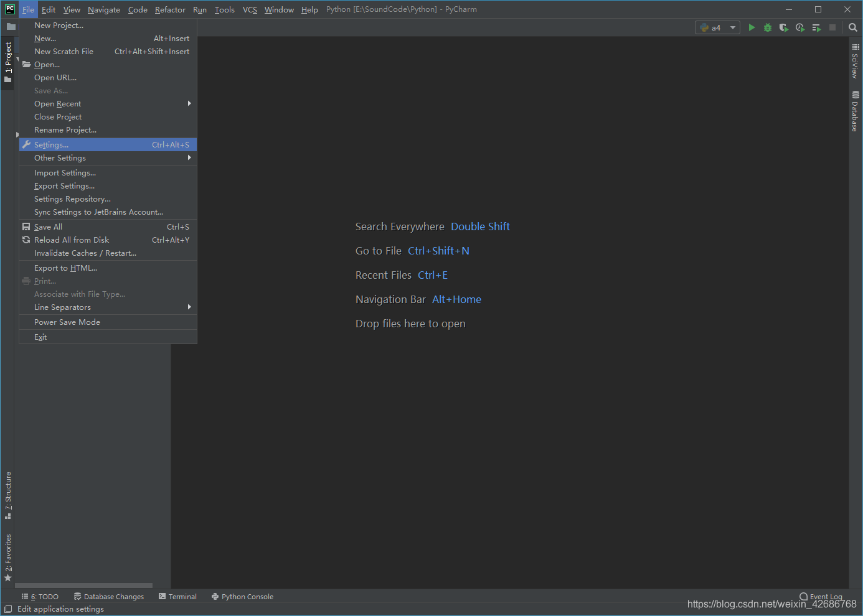Open the Navigate menu
Image resolution: width=863 pixels, height=616 pixels.
pos(104,9)
